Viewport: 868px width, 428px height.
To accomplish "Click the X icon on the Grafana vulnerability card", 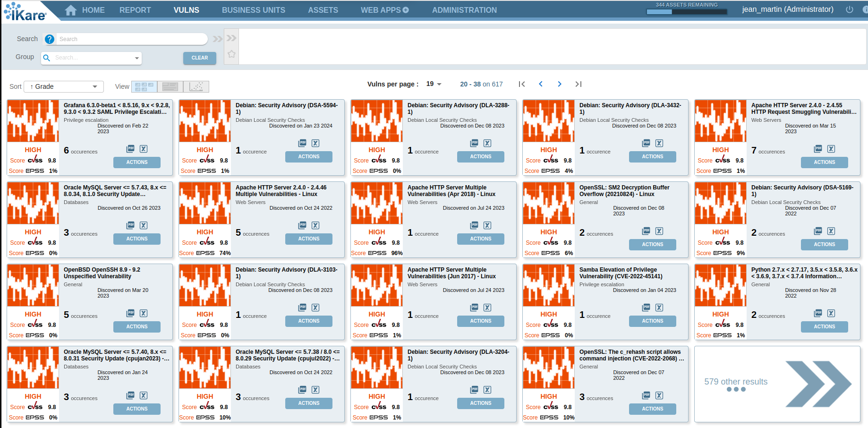I will 144,149.
